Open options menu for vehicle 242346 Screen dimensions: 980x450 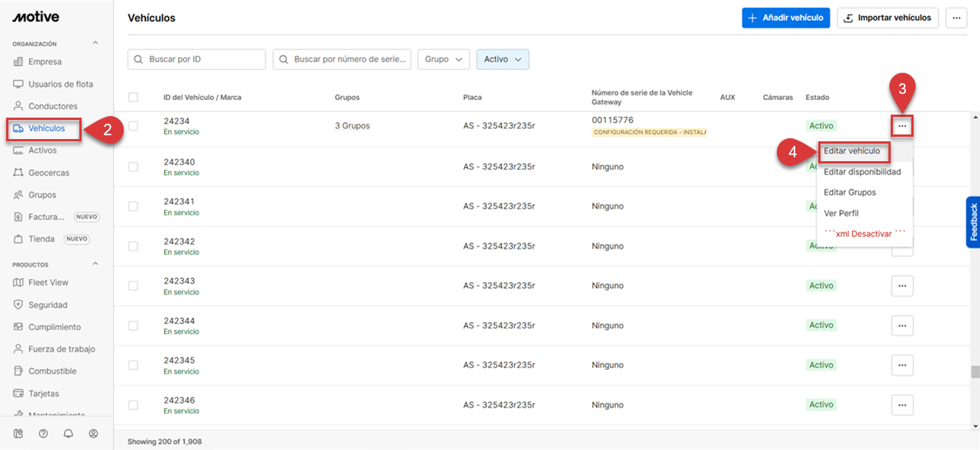(x=902, y=405)
